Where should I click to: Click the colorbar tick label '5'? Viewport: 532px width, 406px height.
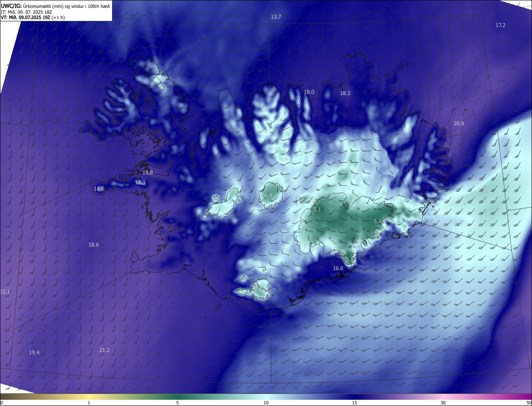click(x=177, y=403)
